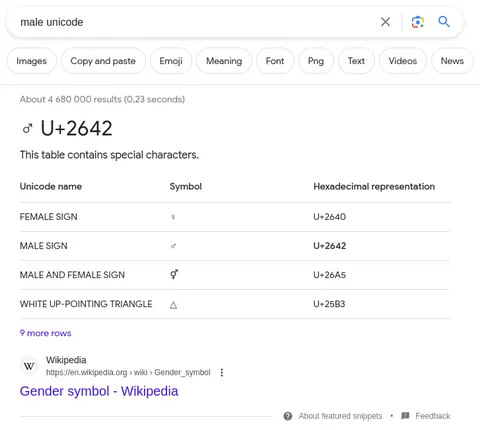Select the Copy and paste filter chip
Screen dimensions: 480x430
103,61
